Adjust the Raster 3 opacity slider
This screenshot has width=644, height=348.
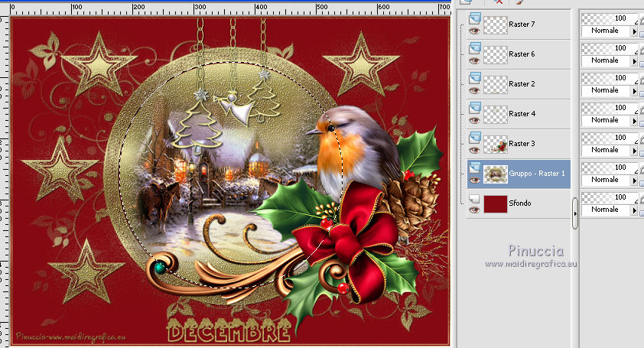pyautogui.click(x=610, y=138)
